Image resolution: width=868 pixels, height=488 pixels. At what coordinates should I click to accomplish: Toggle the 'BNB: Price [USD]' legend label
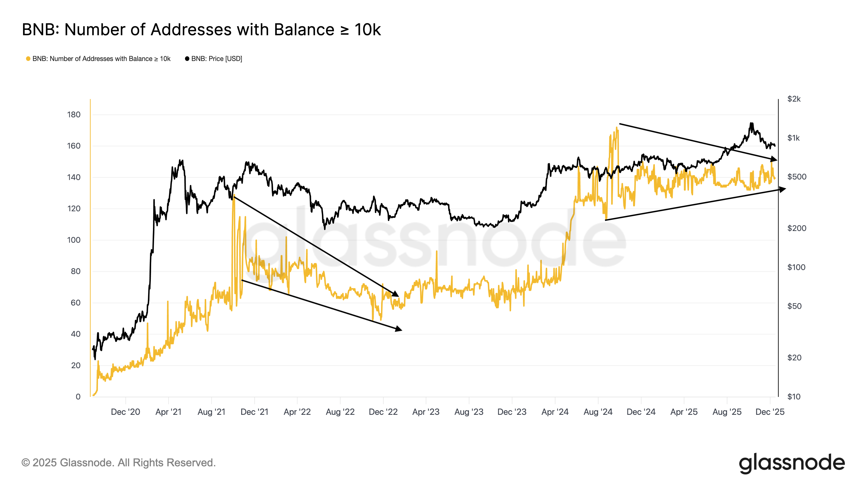[x=217, y=59]
